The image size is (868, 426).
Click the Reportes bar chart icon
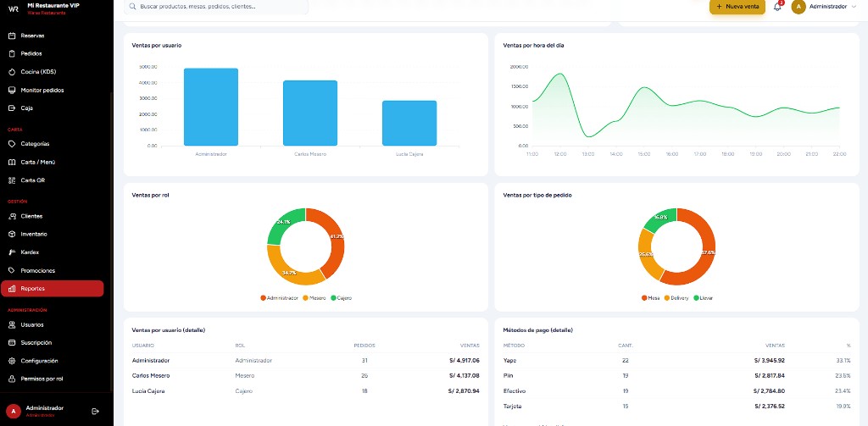(12, 289)
